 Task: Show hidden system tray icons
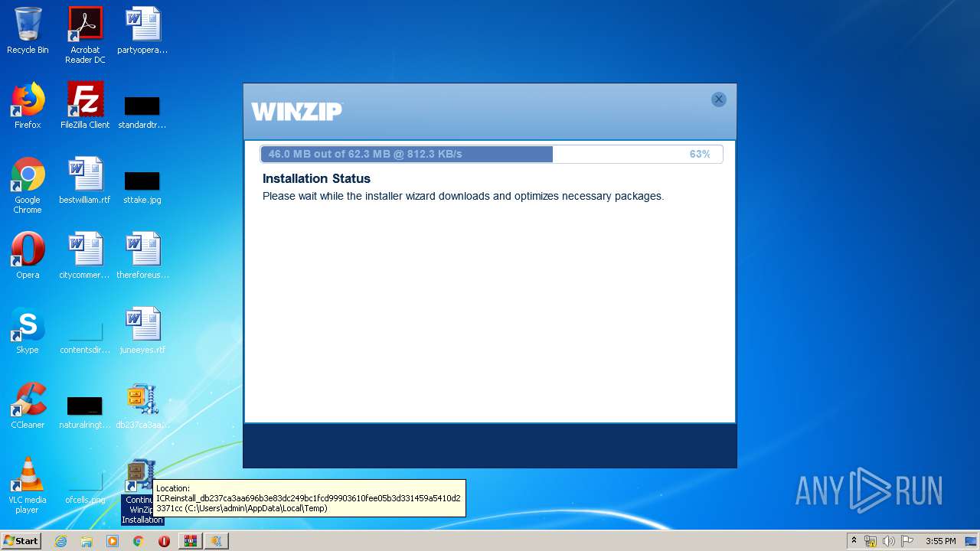854,541
